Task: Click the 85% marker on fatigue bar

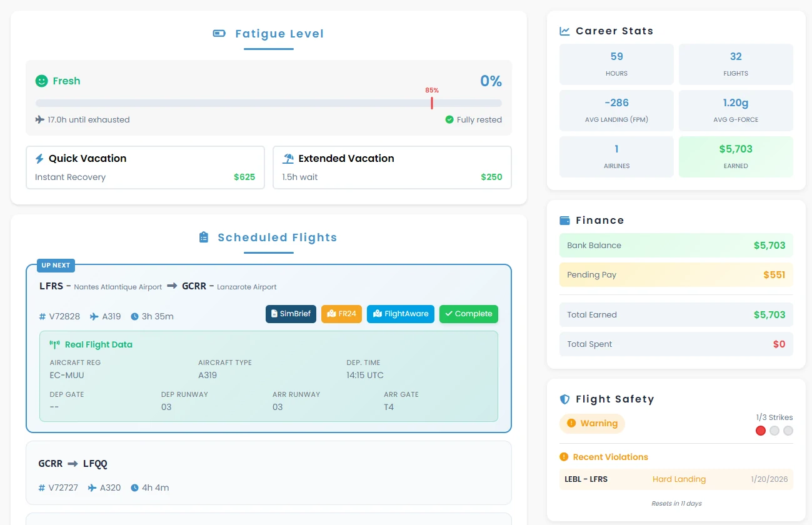Action: [x=432, y=103]
